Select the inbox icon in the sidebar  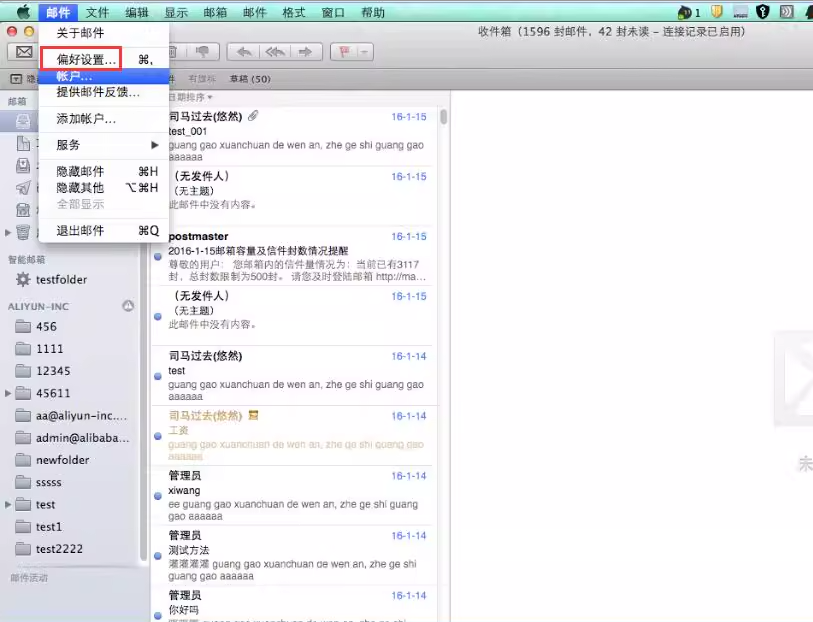pos(22,120)
